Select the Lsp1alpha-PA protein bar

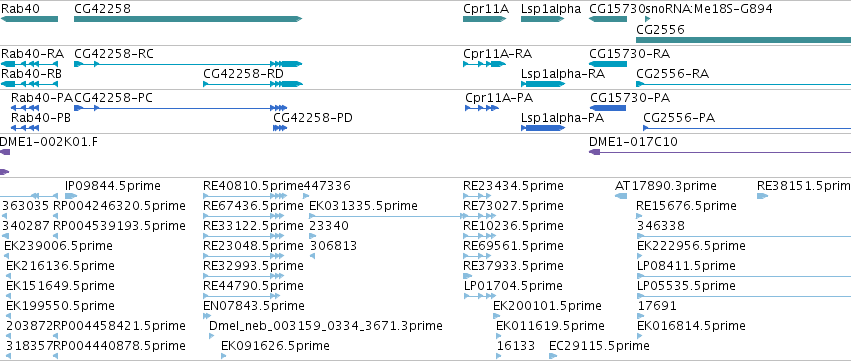pos(543,128)
